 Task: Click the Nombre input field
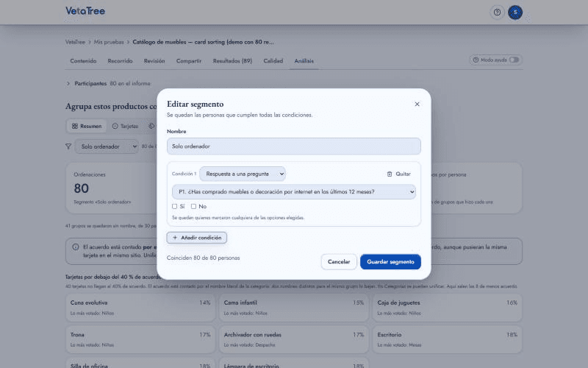[x=293, y=146]
